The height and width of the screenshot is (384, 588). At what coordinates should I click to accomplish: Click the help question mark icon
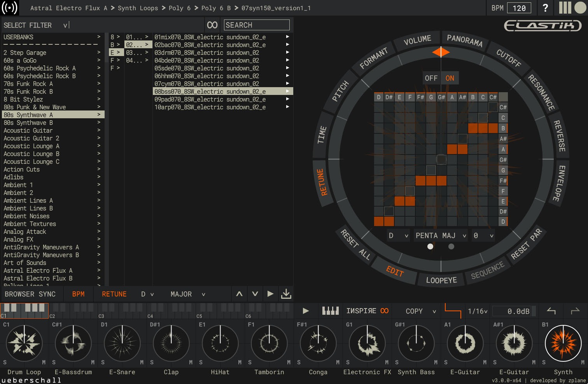point(545,7)
